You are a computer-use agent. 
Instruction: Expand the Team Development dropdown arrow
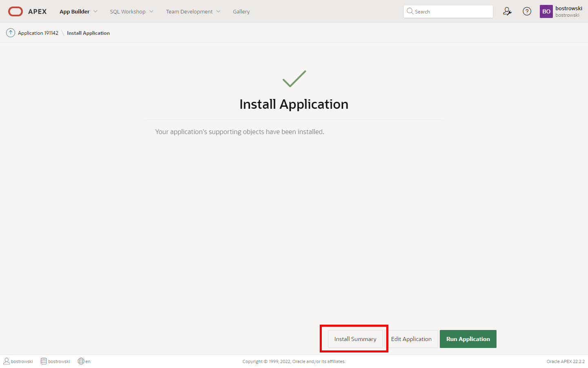pos(218,11)
